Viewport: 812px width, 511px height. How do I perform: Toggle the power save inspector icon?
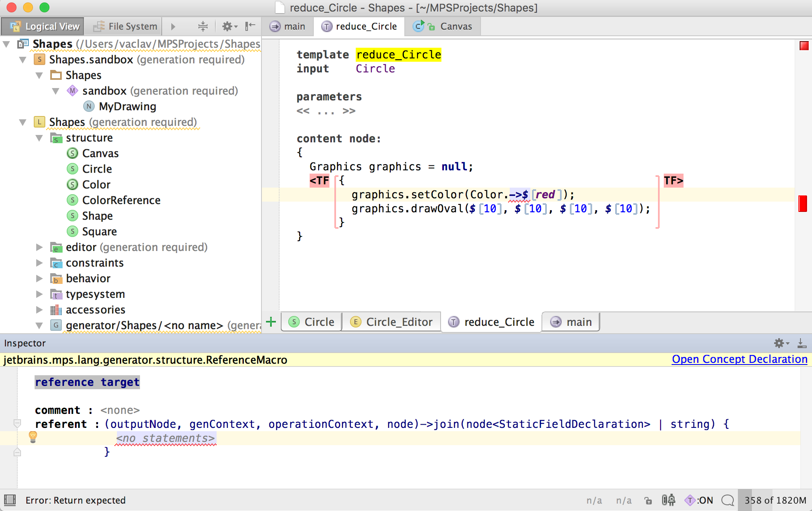pyautogui.click(x=668, y=500)
